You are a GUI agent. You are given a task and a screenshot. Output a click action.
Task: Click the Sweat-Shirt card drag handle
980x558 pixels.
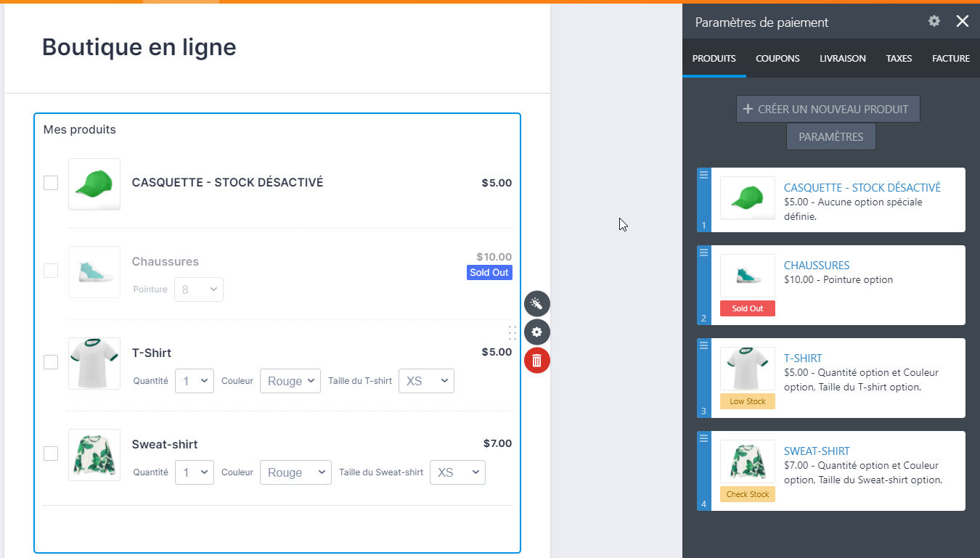(703, 438)
